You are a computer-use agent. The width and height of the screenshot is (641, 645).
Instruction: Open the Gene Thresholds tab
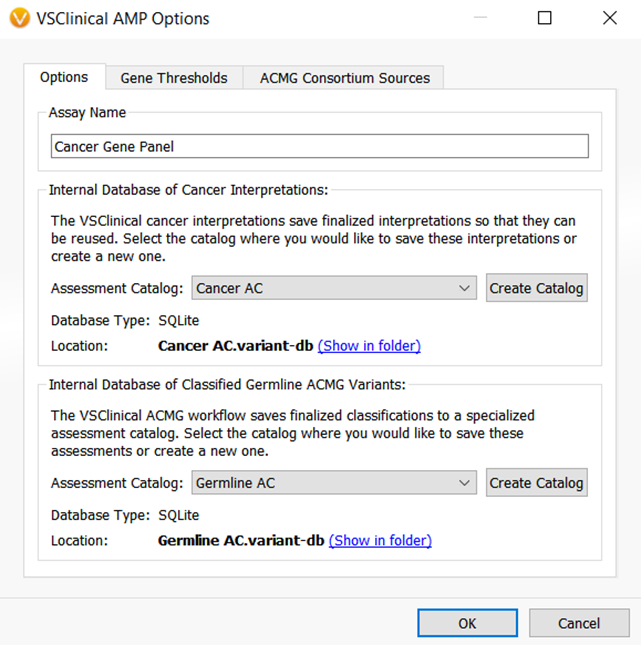[174, 78]
